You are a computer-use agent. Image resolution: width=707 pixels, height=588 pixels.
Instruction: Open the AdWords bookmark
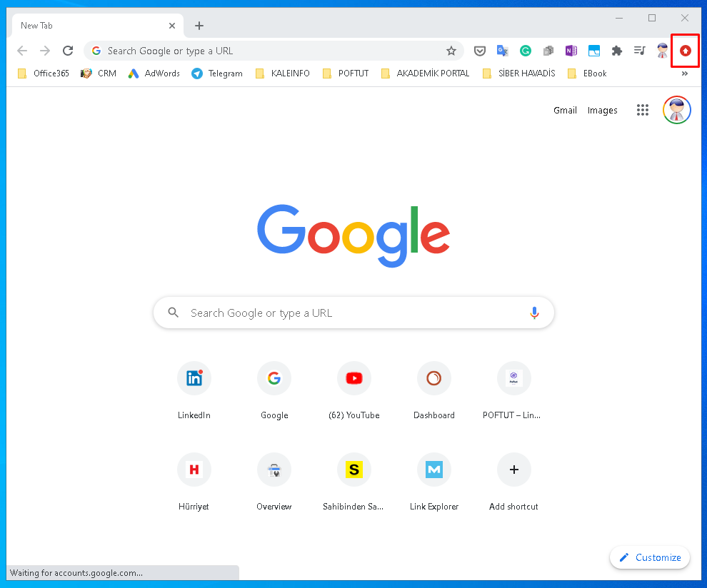click(154, 73)
